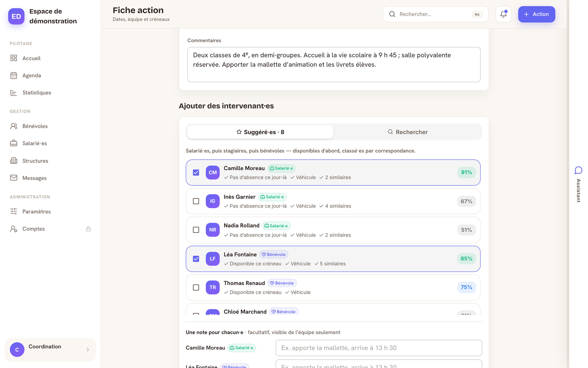
Task: Click the Accueil grid icon
Action: [x=14, y=58]
